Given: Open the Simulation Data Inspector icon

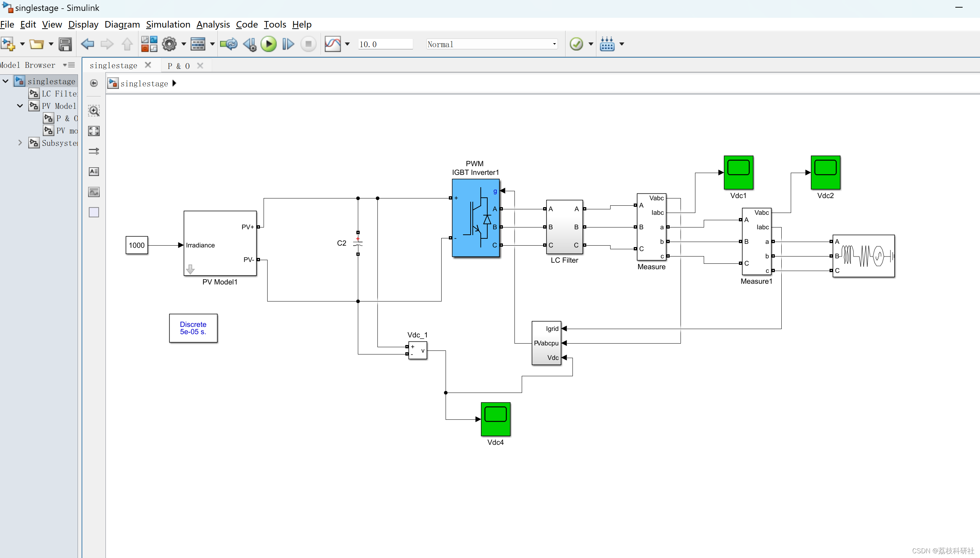Looking at the screenshot, I should point(332,44).
